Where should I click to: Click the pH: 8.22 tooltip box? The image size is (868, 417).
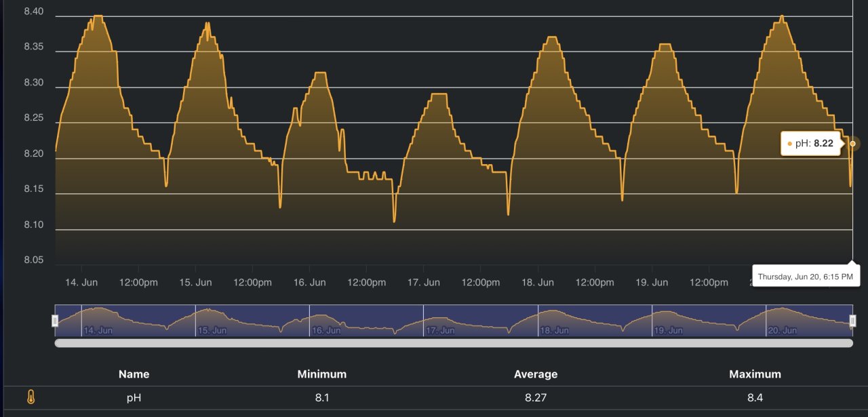tap(812, 144)
